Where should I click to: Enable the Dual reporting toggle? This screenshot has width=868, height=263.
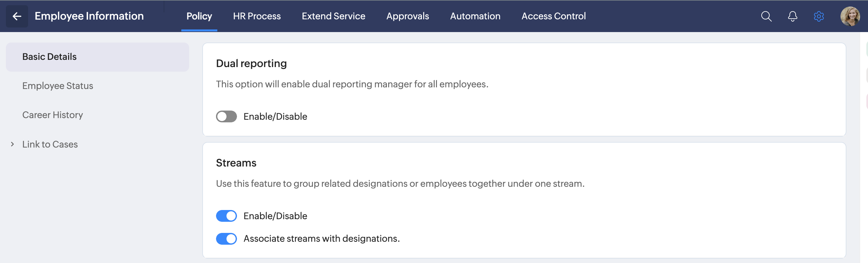click(x=226, y=116)
